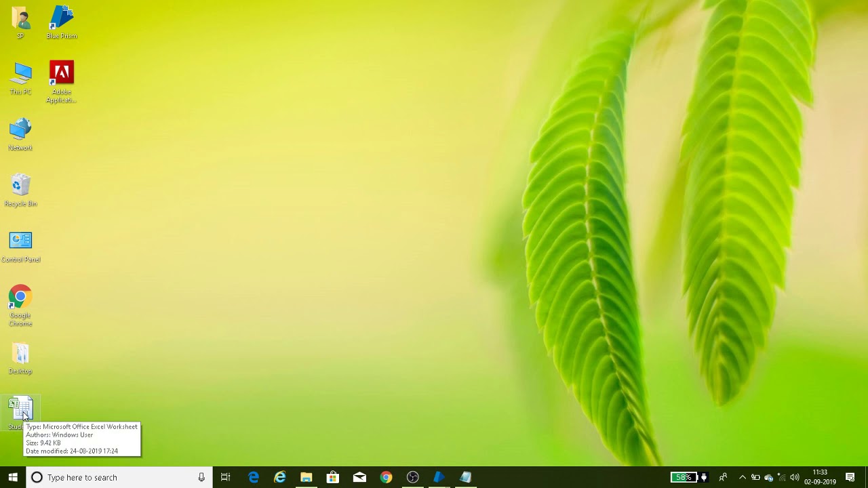
Task: Expand hidden system tray icons
Action: [x=743, y=477]
